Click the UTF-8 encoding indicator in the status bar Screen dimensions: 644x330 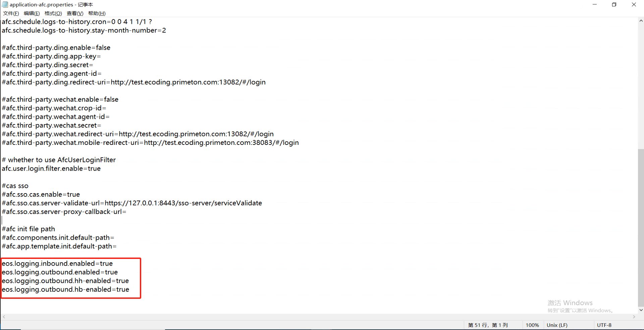click(604, 325)
